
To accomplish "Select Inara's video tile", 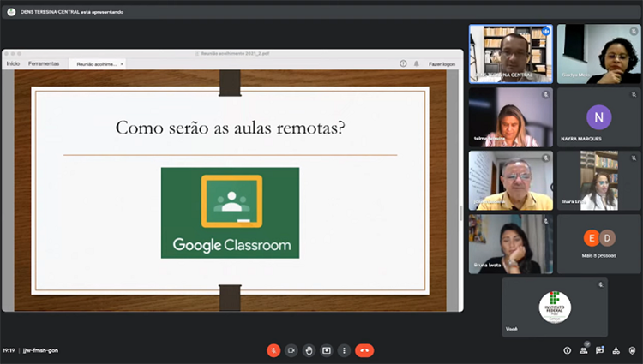I will pos(598,181).
